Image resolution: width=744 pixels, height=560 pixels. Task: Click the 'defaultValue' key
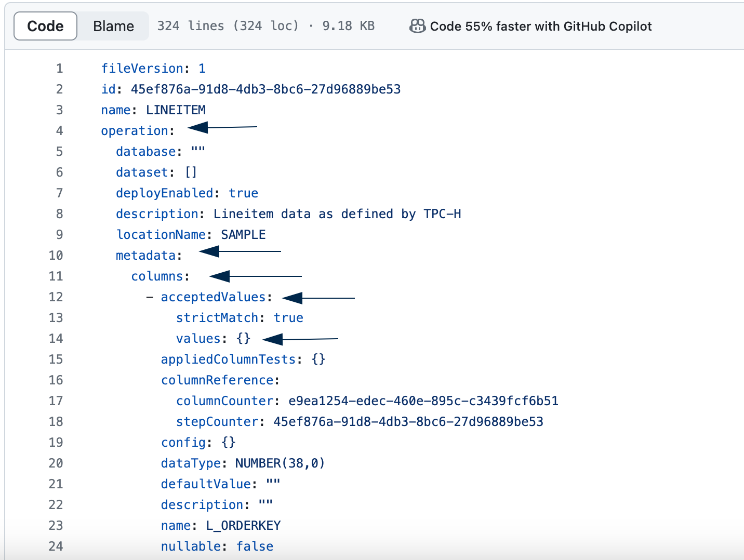[206, 484]
